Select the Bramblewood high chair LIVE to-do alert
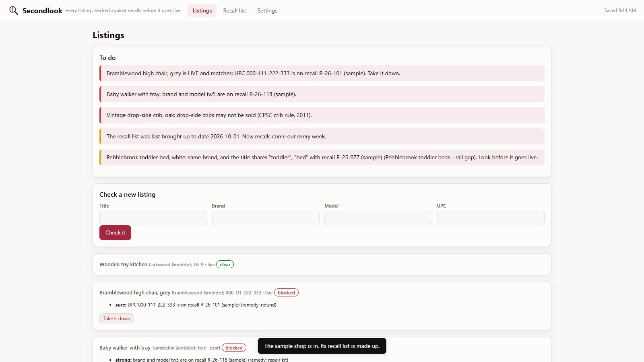The width and height of the screenshot is (644, 362). 322,73
